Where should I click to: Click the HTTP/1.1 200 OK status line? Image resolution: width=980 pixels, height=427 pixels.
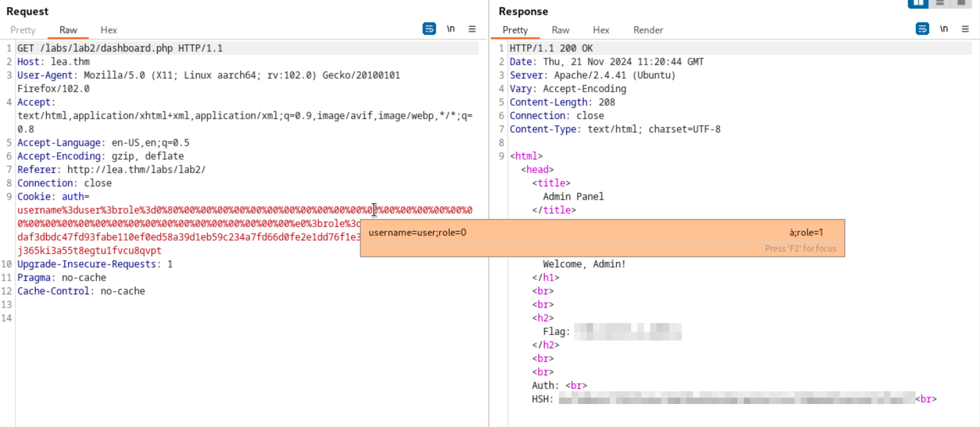(x=551, y=48)
